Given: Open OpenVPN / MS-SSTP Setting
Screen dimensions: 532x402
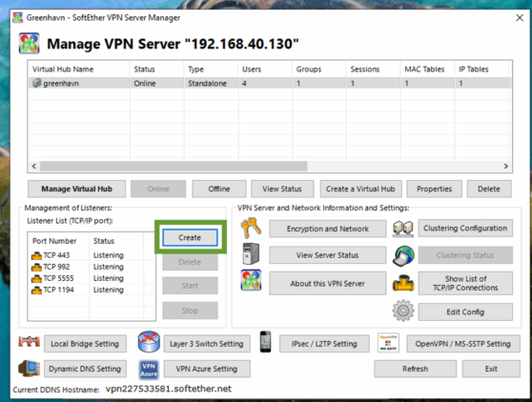Looking at the screenshot, I should tap(463, 344).
